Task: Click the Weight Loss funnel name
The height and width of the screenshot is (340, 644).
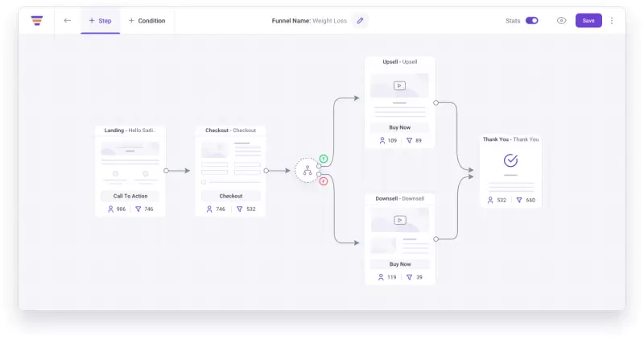Action: pyautogui.click(x=329, y=21)
